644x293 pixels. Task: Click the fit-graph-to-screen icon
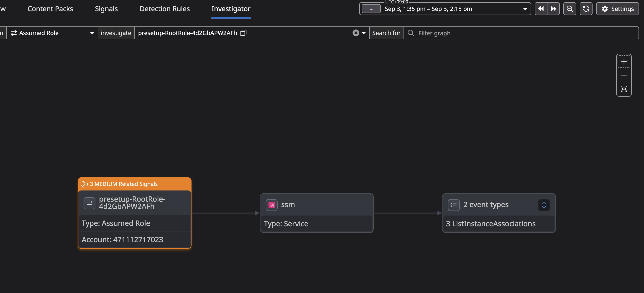(x=624, y=89)
